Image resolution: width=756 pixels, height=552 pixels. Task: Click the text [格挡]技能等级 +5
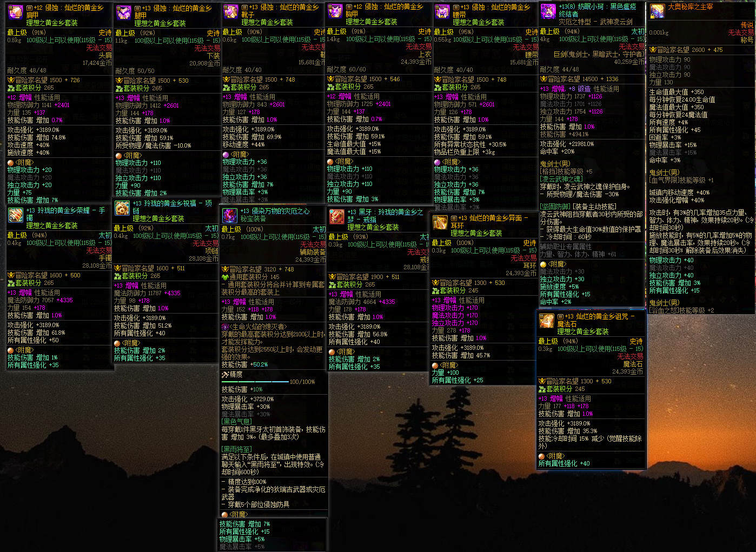pyautogui.click(x=566, y=171)
